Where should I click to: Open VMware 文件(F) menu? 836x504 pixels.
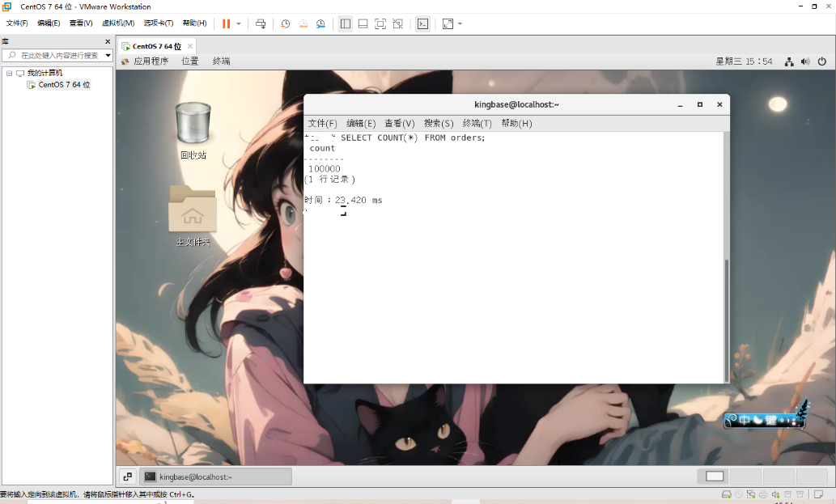pyautogui.click(x=17, y=23)
